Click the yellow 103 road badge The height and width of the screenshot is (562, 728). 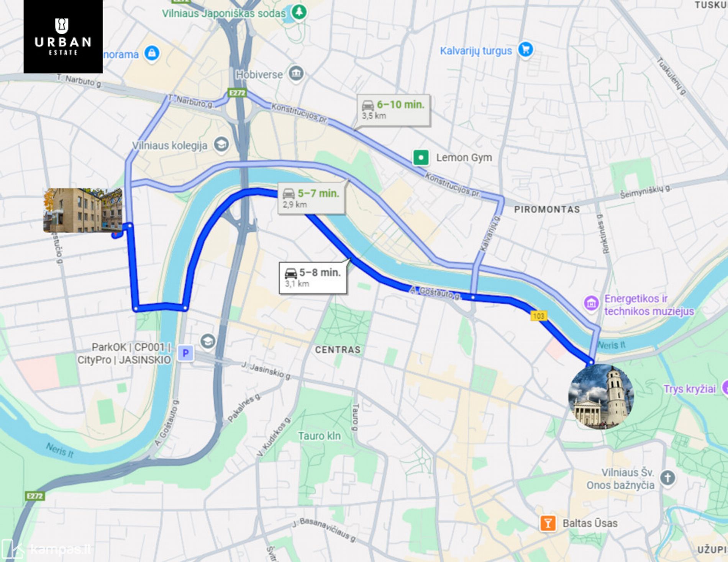point(539,316)
